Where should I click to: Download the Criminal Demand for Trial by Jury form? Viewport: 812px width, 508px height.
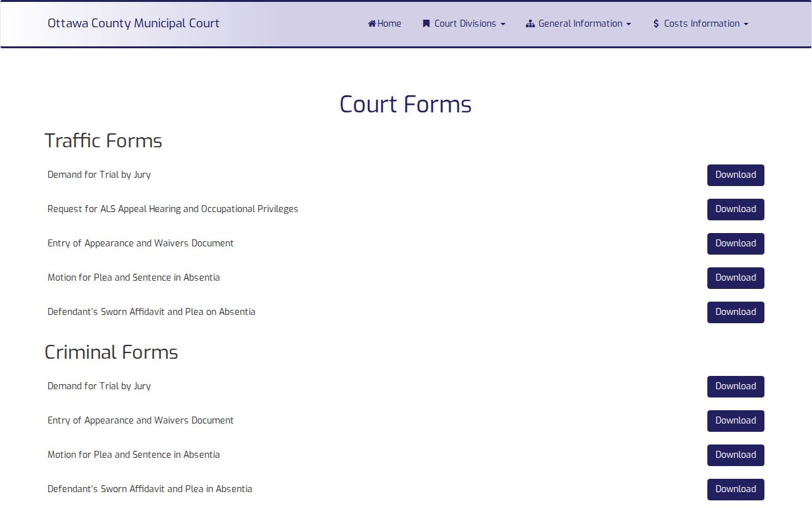pos(736,387)
